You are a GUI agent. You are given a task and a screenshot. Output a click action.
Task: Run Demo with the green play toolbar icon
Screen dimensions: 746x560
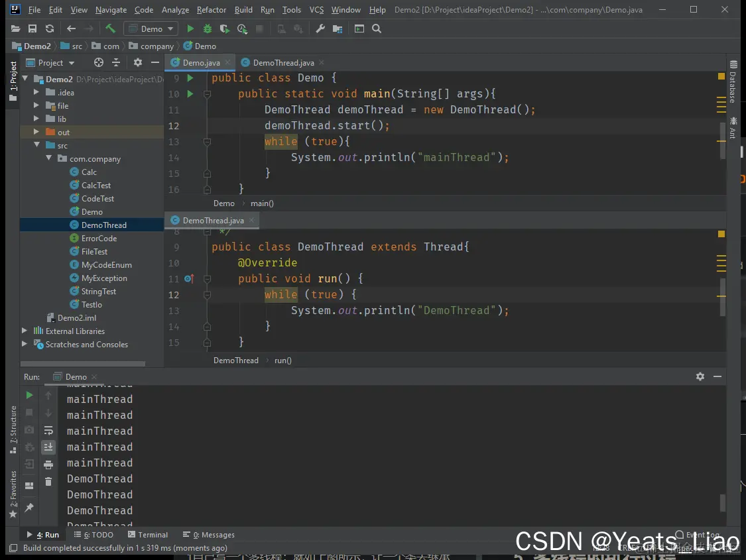[x=190, y=28]
